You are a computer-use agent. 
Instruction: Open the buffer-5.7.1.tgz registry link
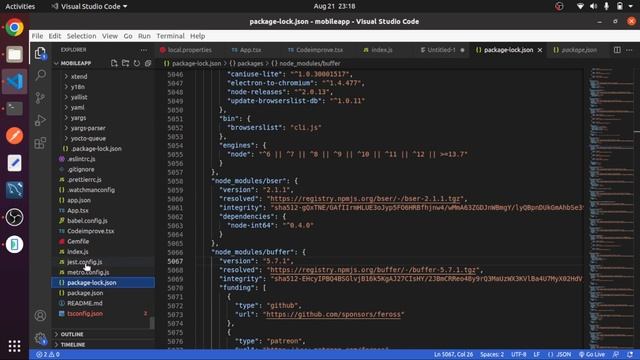coord(373,270)
